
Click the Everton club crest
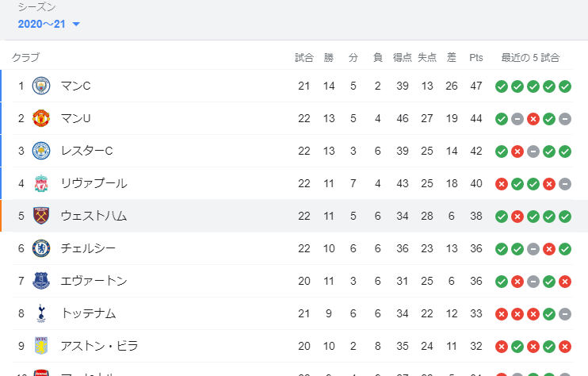pyautogui.click(x=41, y=281)
